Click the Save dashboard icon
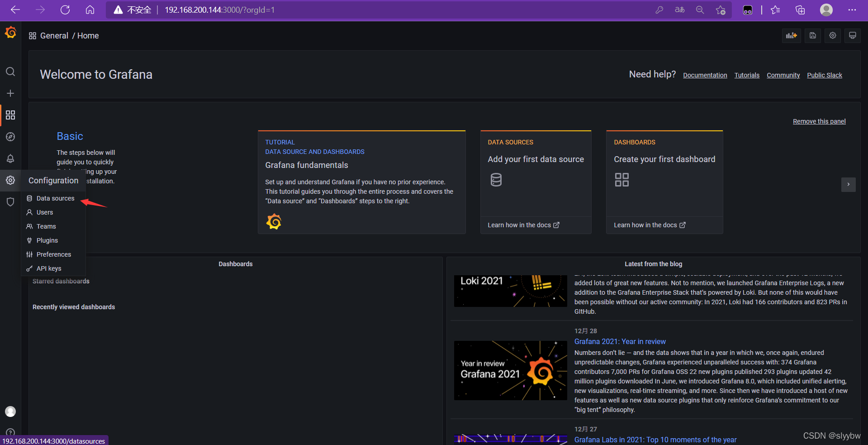The image size is (868, 445). coord(813,36)
